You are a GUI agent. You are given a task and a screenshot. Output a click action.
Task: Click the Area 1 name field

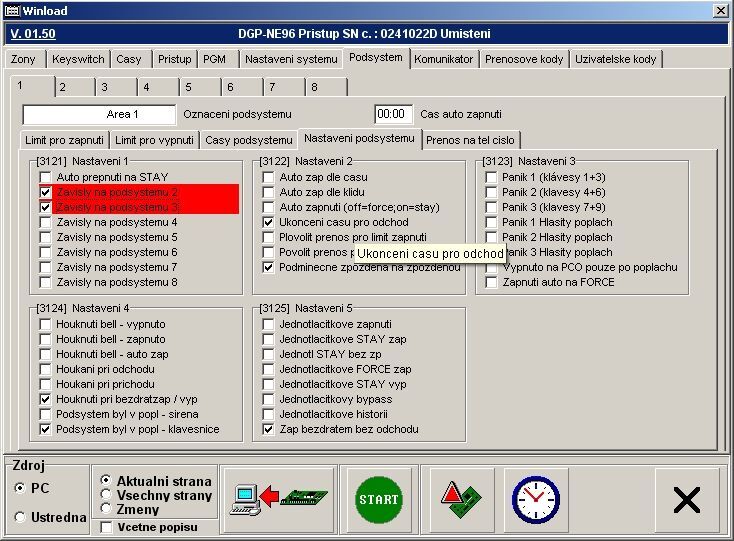100,114
